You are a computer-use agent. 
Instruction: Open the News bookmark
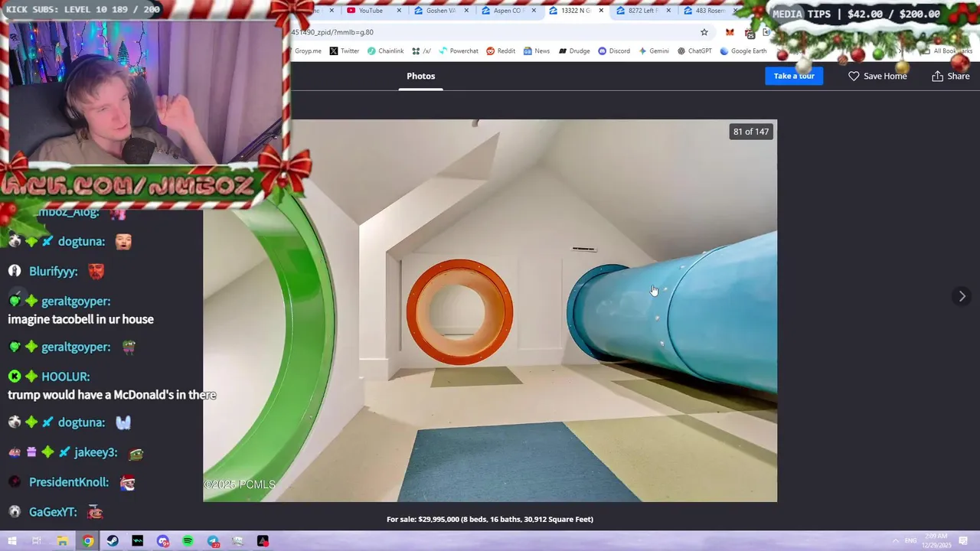537,51
